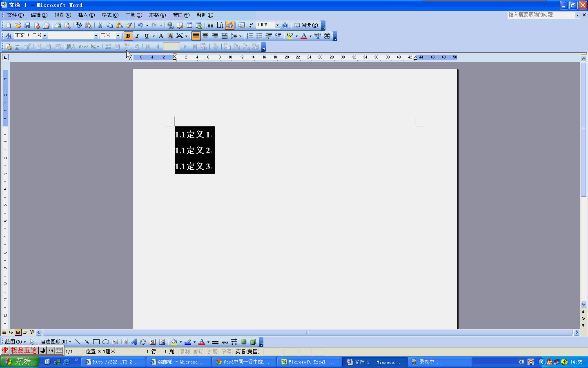This screenshot has height=368, width=588.
Task: Toggle center alignment
Action: coord(205,36)
